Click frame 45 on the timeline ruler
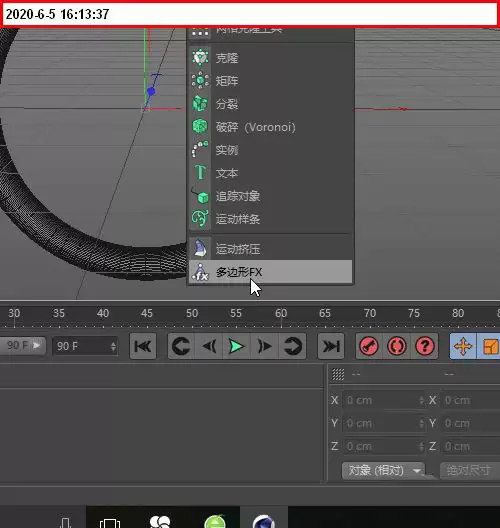This screenshot has height=528, width=500. 147,314
